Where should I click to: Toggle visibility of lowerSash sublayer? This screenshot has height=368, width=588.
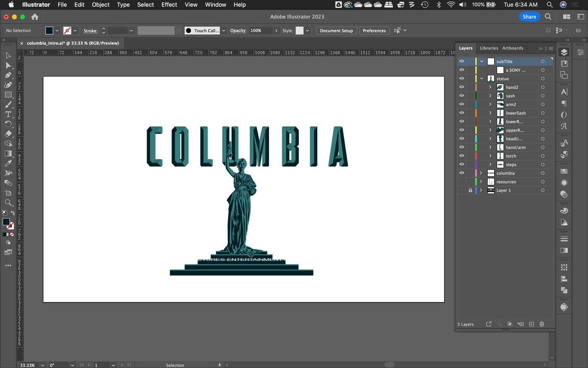click(x=462, y=113)
